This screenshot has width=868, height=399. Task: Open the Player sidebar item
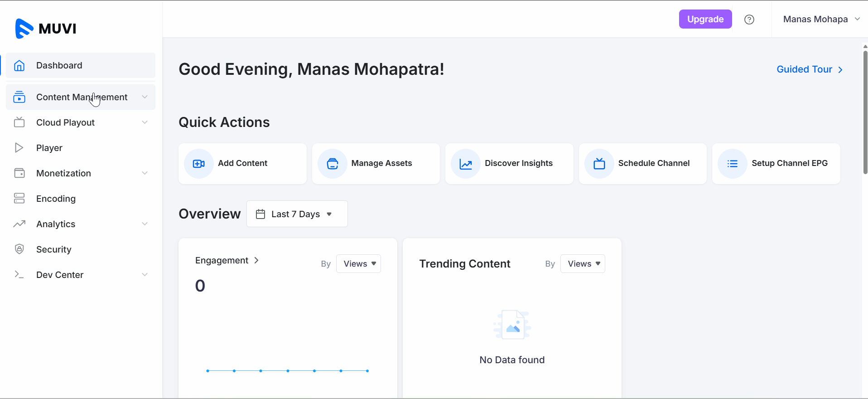[49, 148]
